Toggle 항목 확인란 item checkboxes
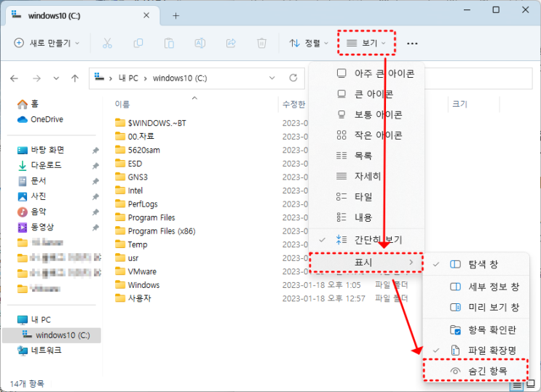541x392 pixels. [x=476, y=330]
